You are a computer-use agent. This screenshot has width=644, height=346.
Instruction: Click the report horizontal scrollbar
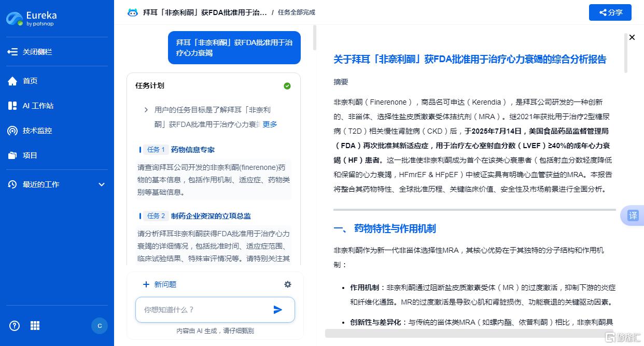(469, 333)
